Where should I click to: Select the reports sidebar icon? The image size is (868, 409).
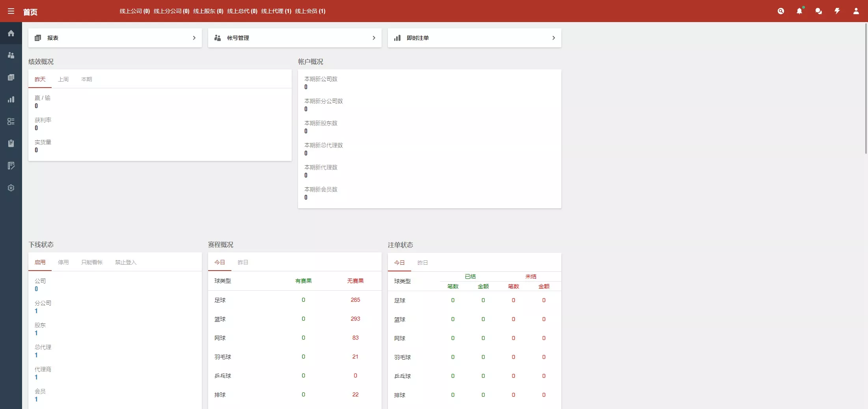pyautogui.click(x=11, y=77)
